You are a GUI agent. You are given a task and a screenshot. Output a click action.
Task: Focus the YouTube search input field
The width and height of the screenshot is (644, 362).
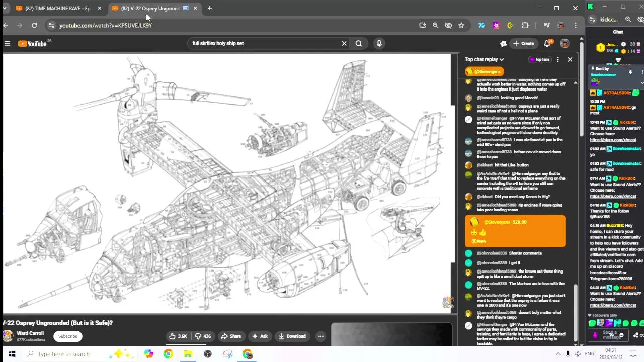pyautogui.click(x=266, y=44)
